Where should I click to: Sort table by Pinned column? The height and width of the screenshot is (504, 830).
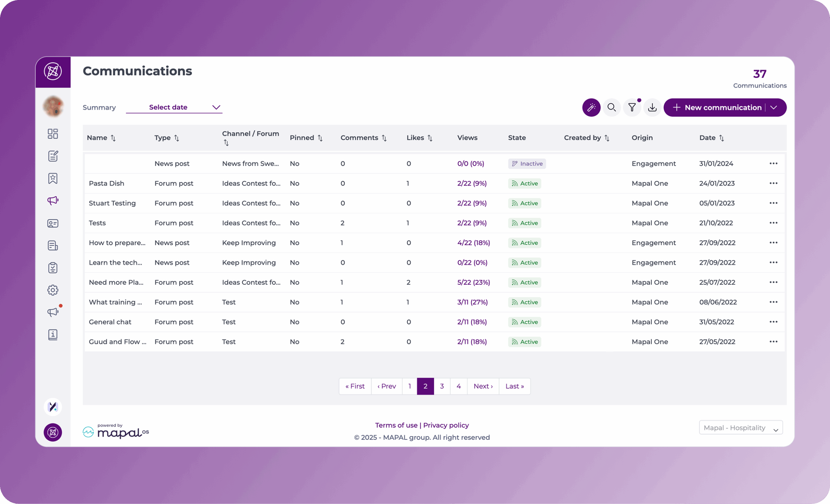pyautogui.click(x=320, y=138)
